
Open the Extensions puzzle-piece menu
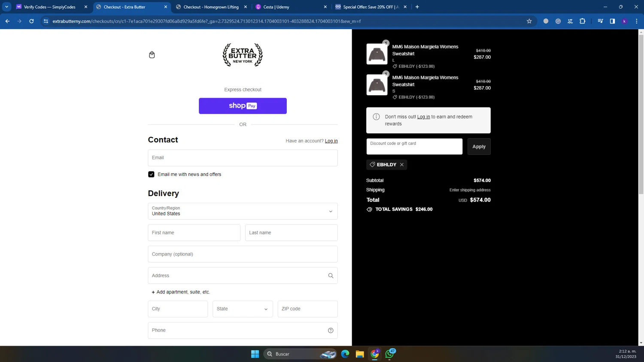pos(583,21)
